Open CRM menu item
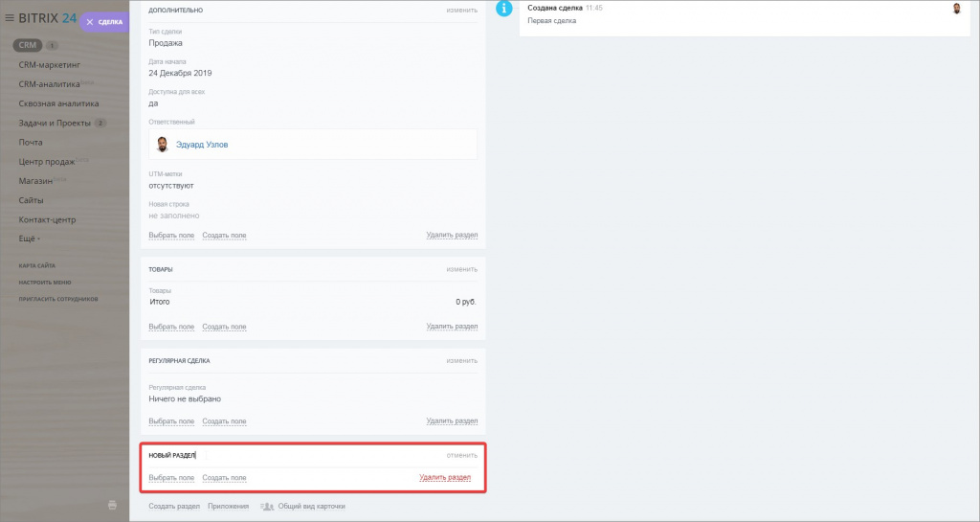Screen dimensions: 980x522 (x=28, y=45)
